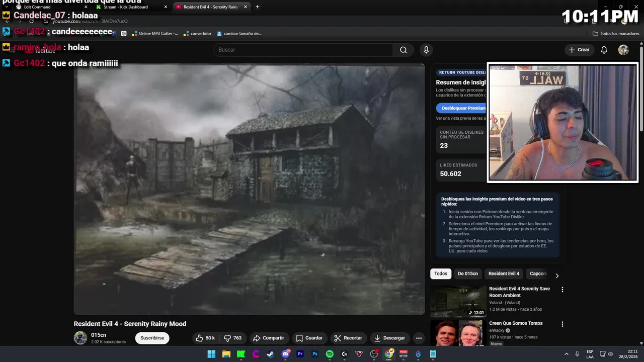Open Kick app in taskbar
644x362 pixels.
(x=241, y=354)
